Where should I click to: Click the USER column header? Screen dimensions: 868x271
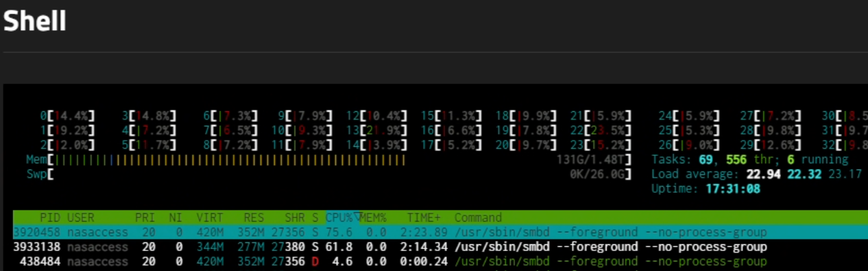point(80,217)
